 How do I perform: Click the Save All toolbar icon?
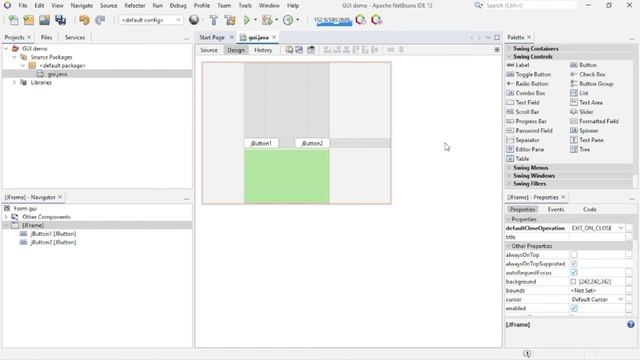coord(60,20)
